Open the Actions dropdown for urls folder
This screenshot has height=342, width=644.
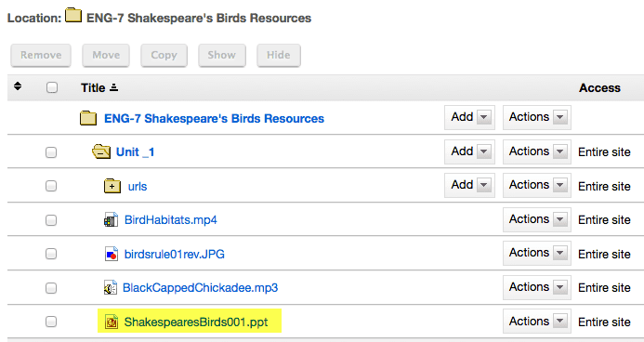(x=537, y=186)
